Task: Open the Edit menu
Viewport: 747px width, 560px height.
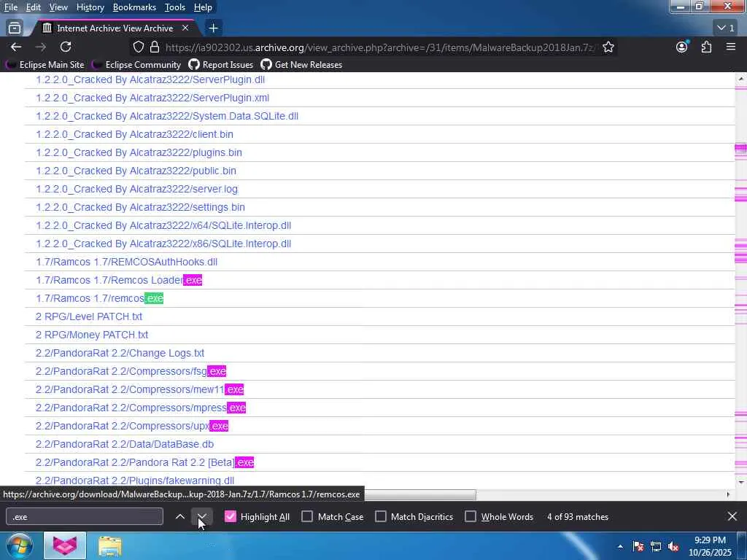Action: pos(34,7)
